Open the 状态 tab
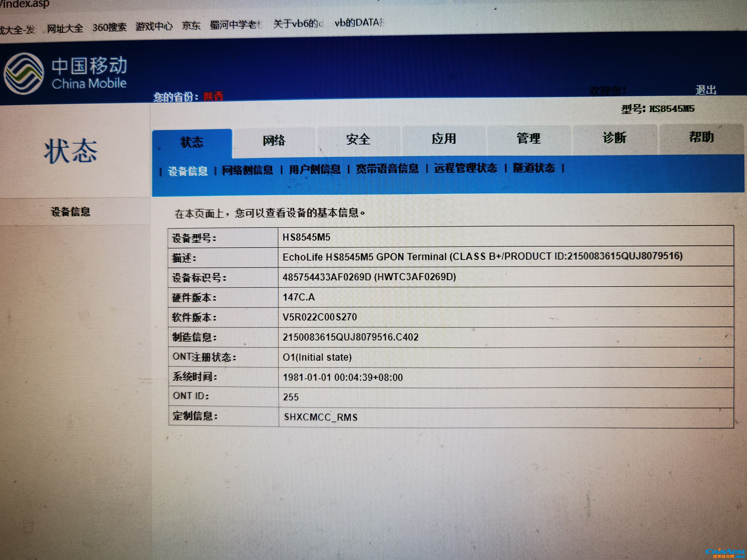 (x=192, y=142)
